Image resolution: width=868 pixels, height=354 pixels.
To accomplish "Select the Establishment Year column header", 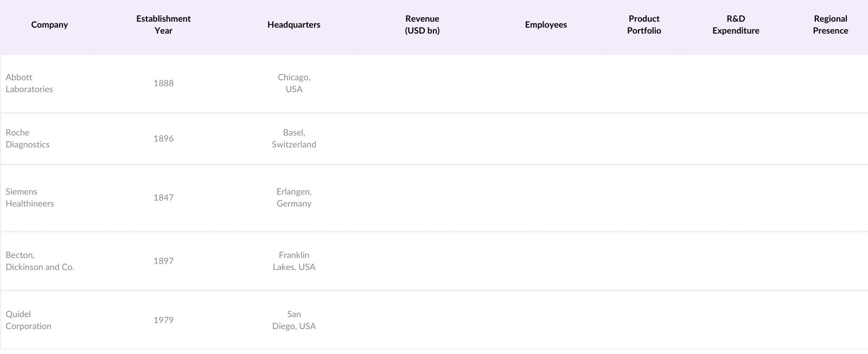I will [x=163, y=25].
